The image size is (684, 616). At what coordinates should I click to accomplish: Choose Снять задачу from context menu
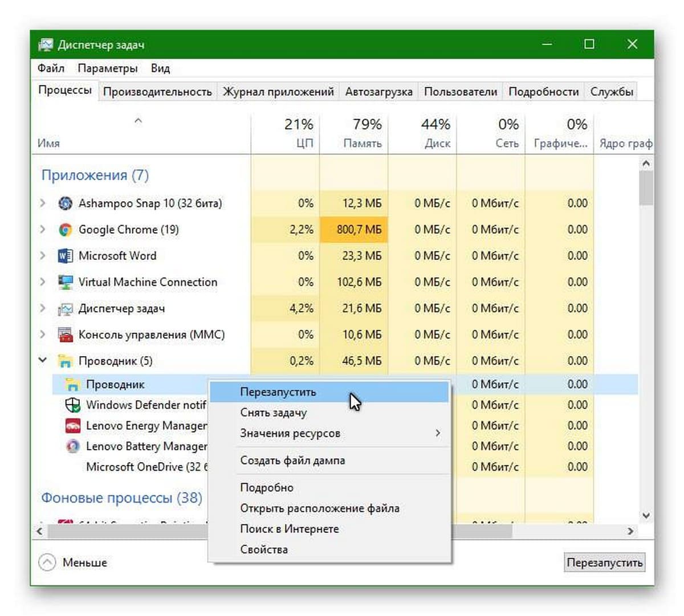click(x=274, y=413)
